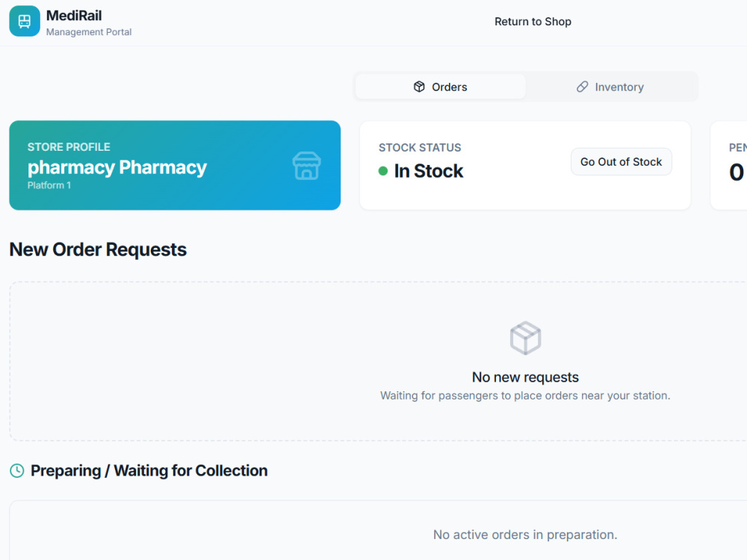Click the New Order Requests heading

98,249
